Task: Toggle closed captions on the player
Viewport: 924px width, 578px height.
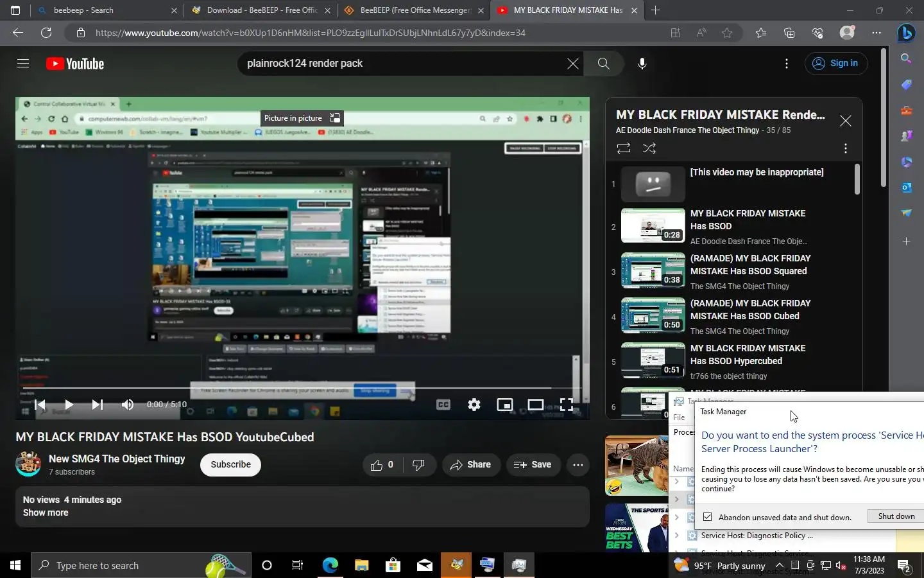Action: 443,405
